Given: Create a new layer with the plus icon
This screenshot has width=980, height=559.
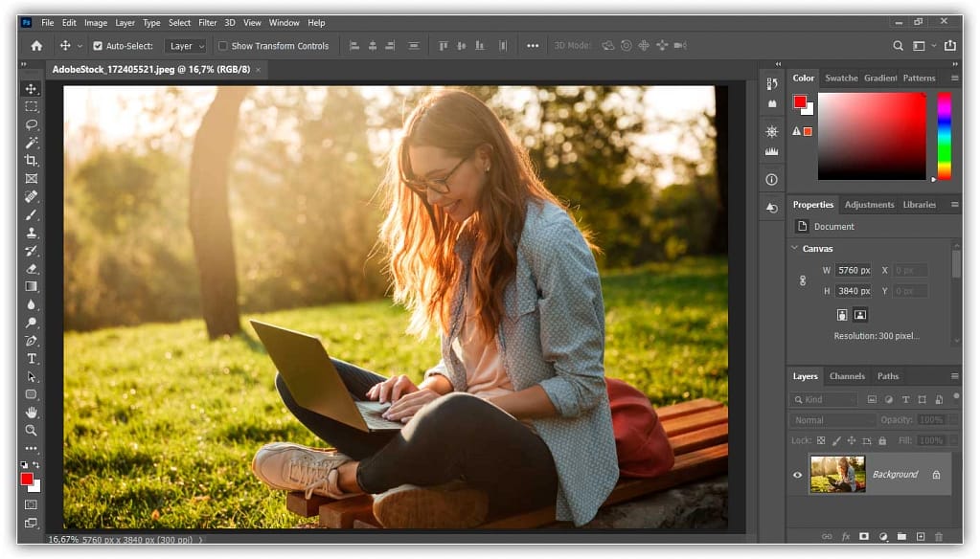Looking at the screenshot, I should click(921, 537).
